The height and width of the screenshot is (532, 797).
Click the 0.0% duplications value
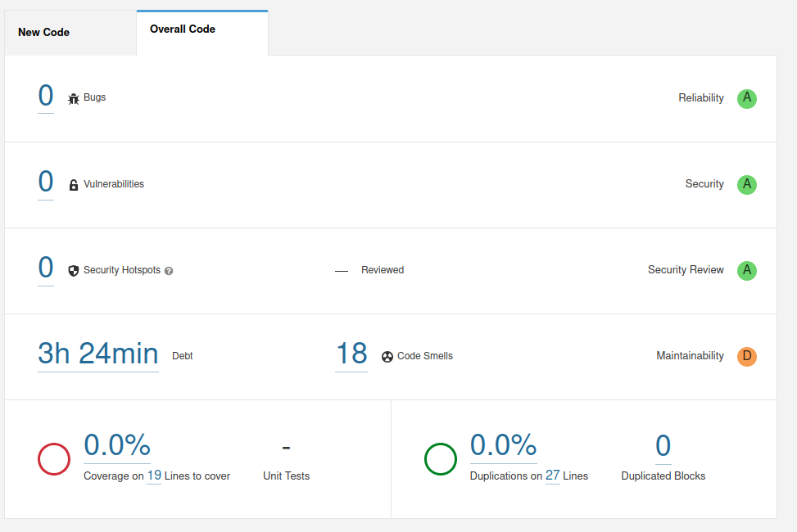[503, 444]
